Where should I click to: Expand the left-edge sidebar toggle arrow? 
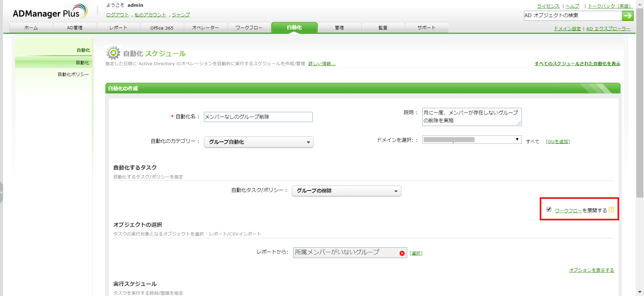point(1,193)
